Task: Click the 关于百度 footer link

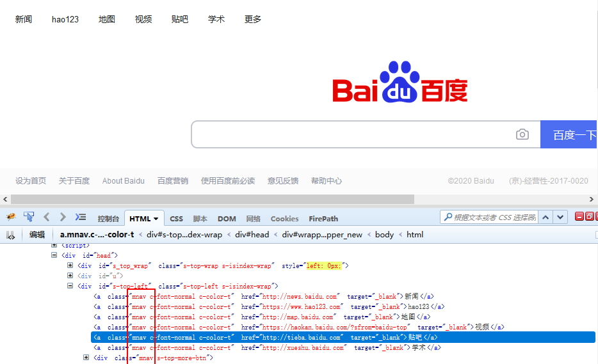Action: coord(74,180)
